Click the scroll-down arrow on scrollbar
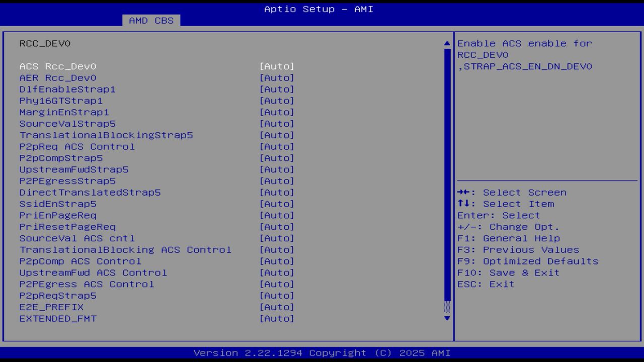 pos(446,318)
